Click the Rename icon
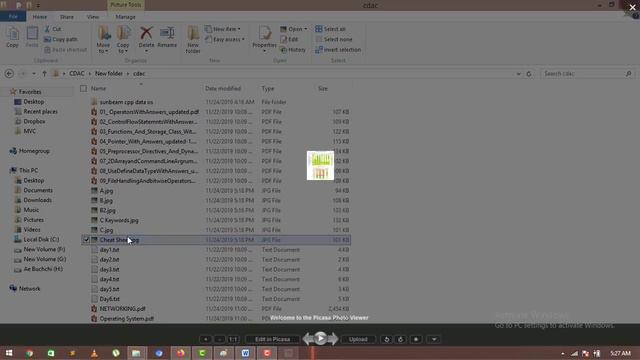The width and height of the screenshot is (640, 360). (x=167, y=33)
